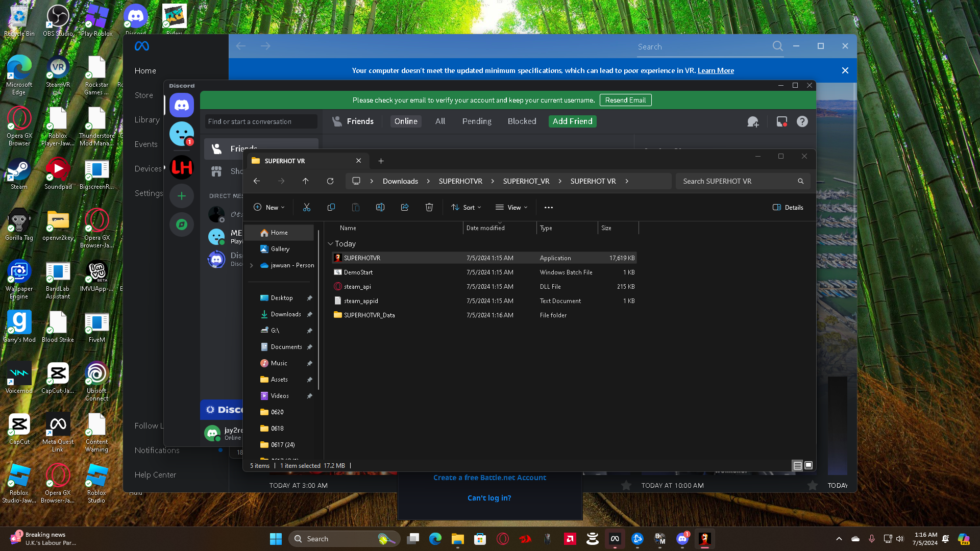Open the See more ellipsis menu in Explorer

tap(549, 207)
